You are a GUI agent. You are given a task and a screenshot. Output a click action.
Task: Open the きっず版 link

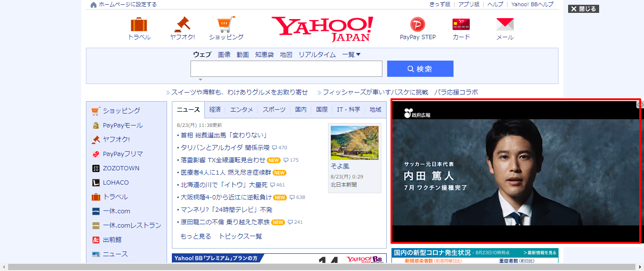click(x=440, y=4)
